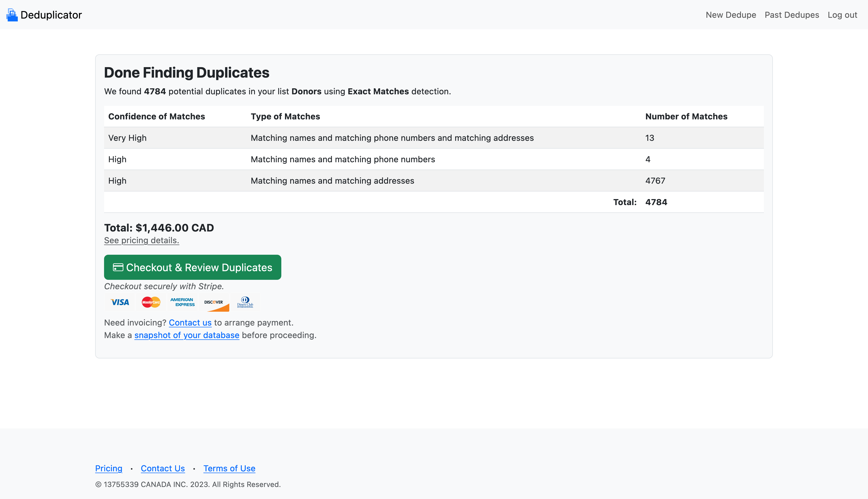Image resolution: width=868 pixels, height=499 pixels.
Task: Click the Deduplicator logo icon
Action: pos(12,15)
